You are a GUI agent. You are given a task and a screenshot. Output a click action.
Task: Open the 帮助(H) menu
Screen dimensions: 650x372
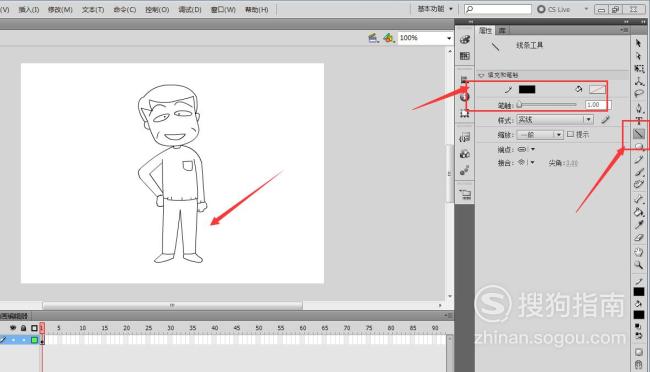coord(256,9)
